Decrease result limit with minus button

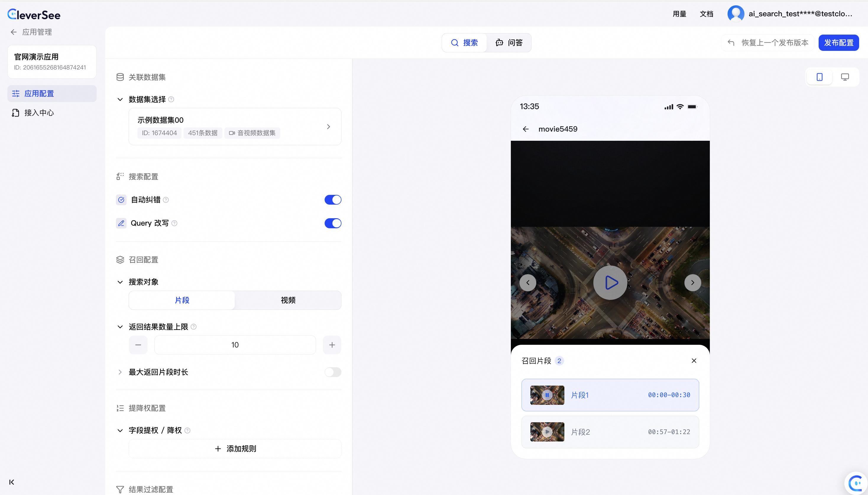[138, 345]
